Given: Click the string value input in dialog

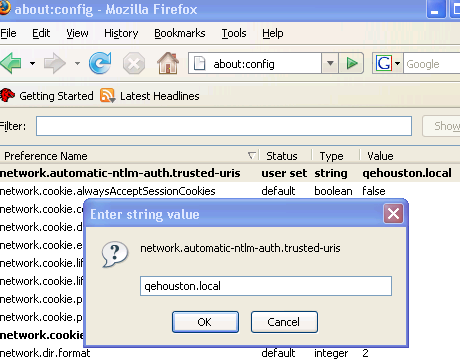Looking at the screenshot, I should (266, 286).
